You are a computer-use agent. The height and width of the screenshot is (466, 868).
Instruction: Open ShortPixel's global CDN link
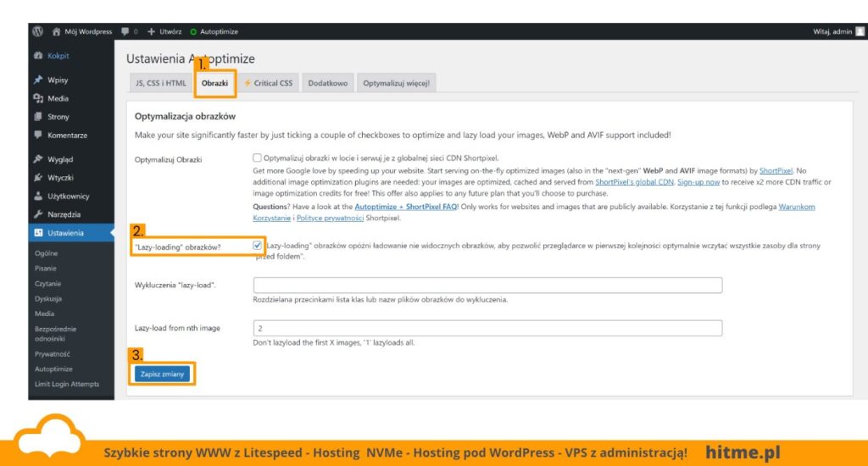(634, 182)
